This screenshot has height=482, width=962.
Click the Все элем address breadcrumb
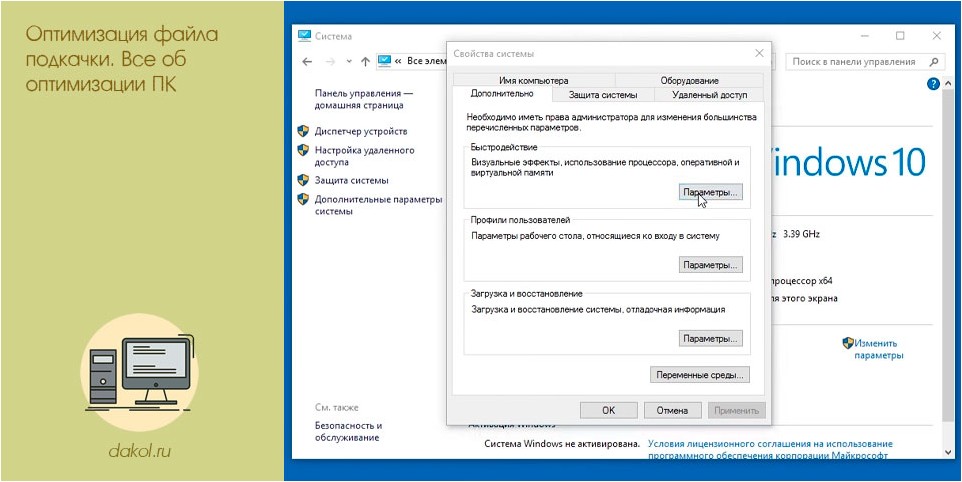coord(425,61)
